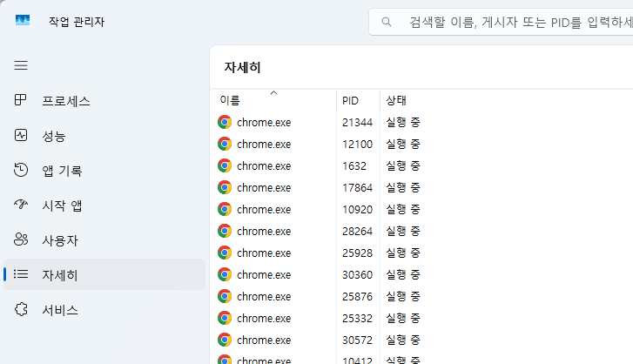Click Chrome icon for PID 25332
The image size is (633, 364).
coord(225,318)
